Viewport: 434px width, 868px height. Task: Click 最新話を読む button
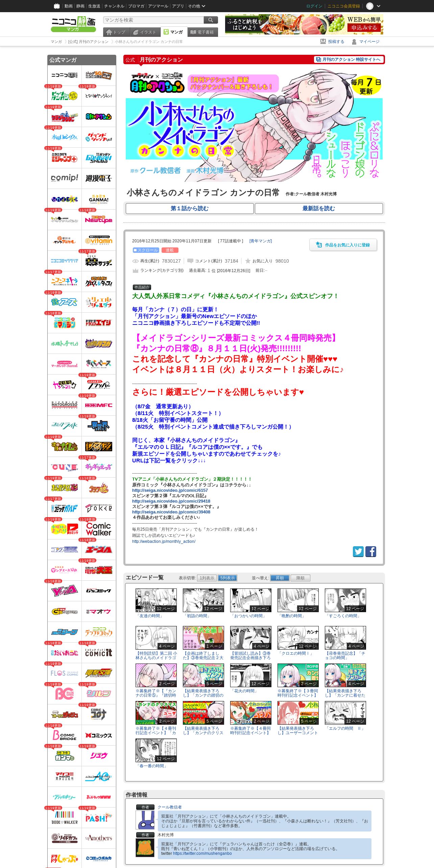(319, 209)
